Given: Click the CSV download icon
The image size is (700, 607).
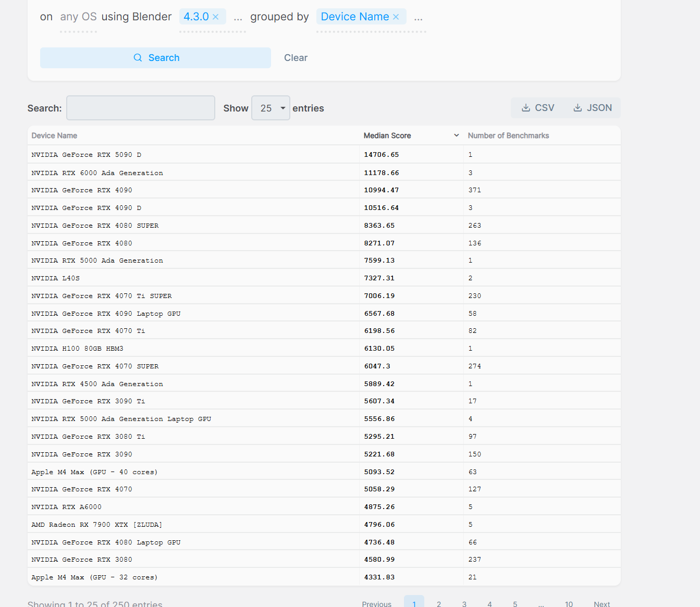Looking at the screenshot, I should [526, 108].
